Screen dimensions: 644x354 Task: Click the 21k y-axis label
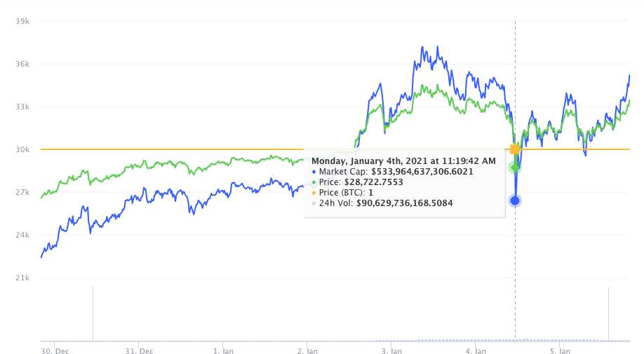point(22,278)
